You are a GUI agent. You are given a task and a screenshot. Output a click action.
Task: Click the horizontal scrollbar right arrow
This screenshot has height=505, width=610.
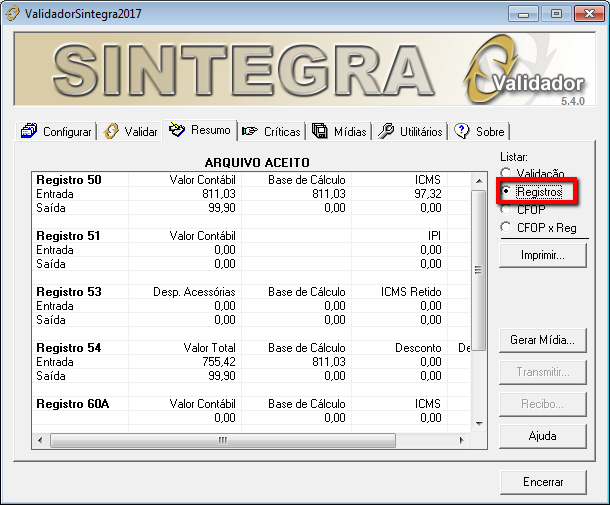[461, 440]
